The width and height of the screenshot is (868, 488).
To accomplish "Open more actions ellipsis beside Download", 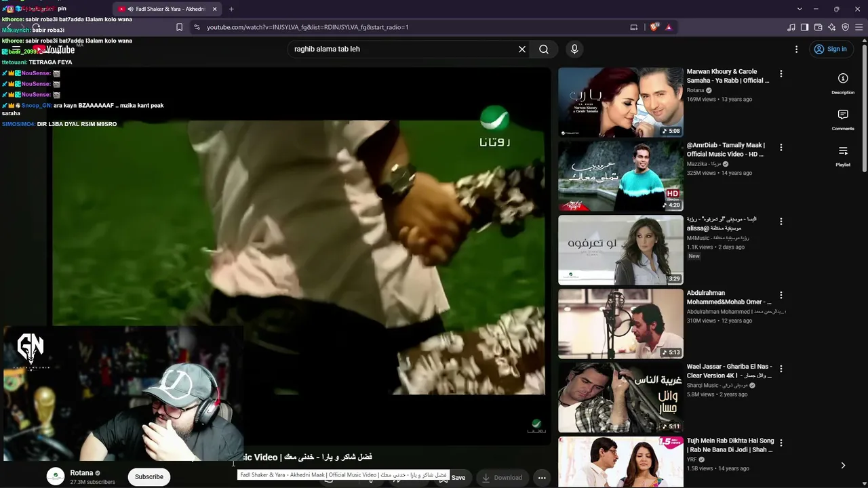I will pos(542,478).
